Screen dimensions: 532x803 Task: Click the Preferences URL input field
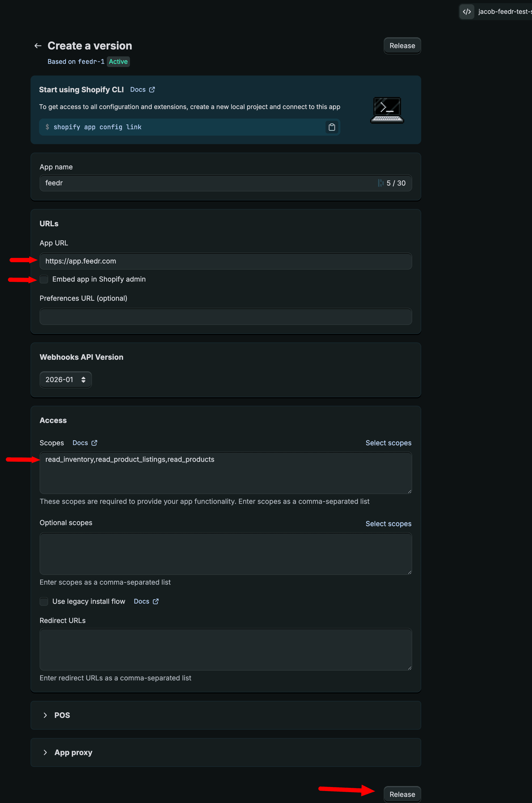pyautogui.click(x=226, y=316)
